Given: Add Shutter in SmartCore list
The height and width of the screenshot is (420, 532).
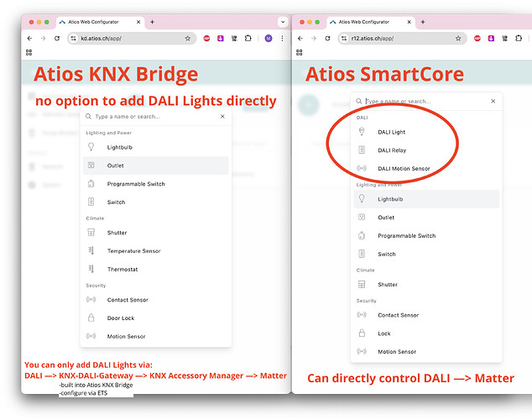Looking at the screenshot, I should point(426,285).
